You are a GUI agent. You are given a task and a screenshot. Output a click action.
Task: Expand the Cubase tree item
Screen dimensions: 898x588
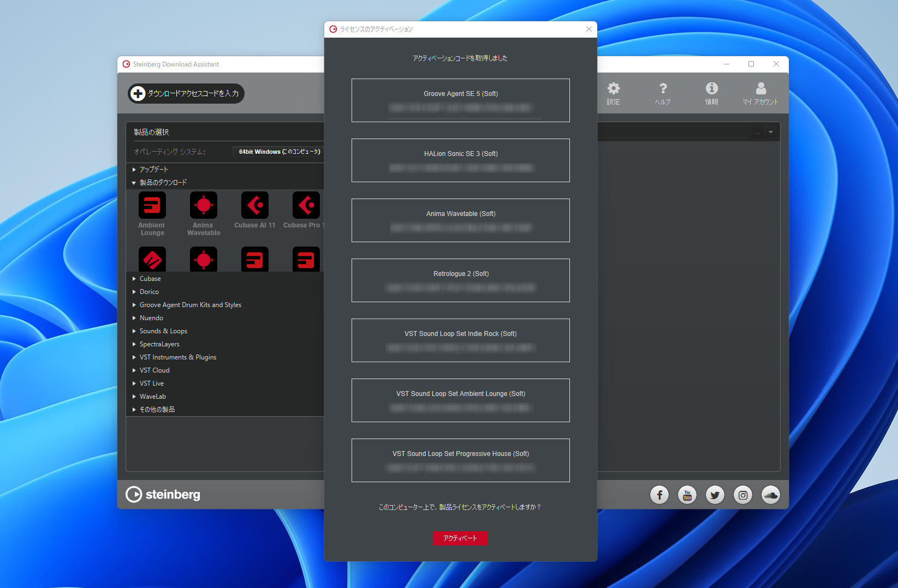click(134, 279)
